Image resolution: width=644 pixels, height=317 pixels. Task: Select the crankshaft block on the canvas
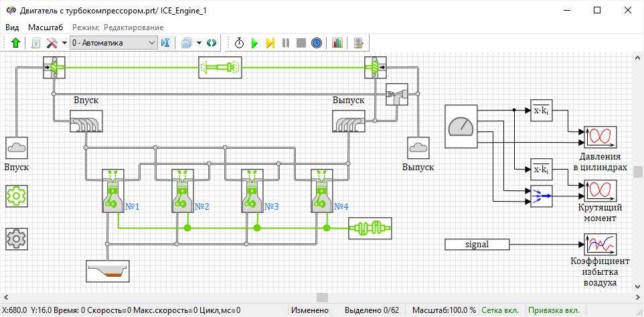(370, 228)
